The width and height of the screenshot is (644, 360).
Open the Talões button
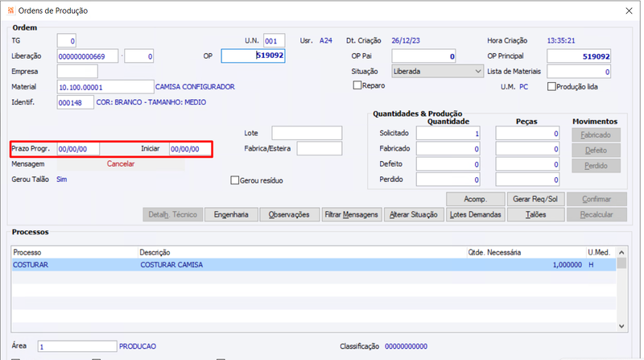point(535,214)
